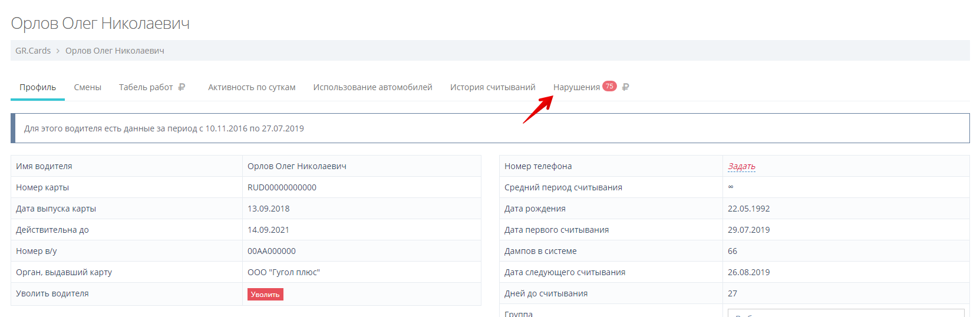Open the Нарушения tab
The height and width of the screenshot is (317, 980).
(576, 87)
